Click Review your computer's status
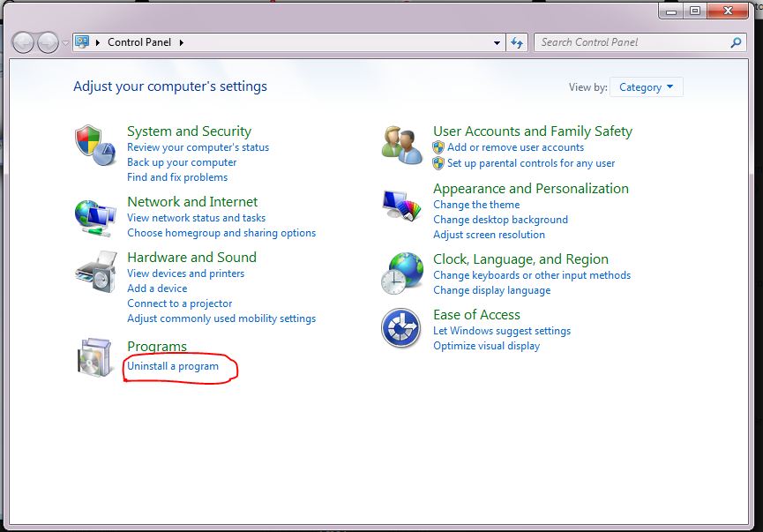The image size is (763, 532). (x=198, y=147)
